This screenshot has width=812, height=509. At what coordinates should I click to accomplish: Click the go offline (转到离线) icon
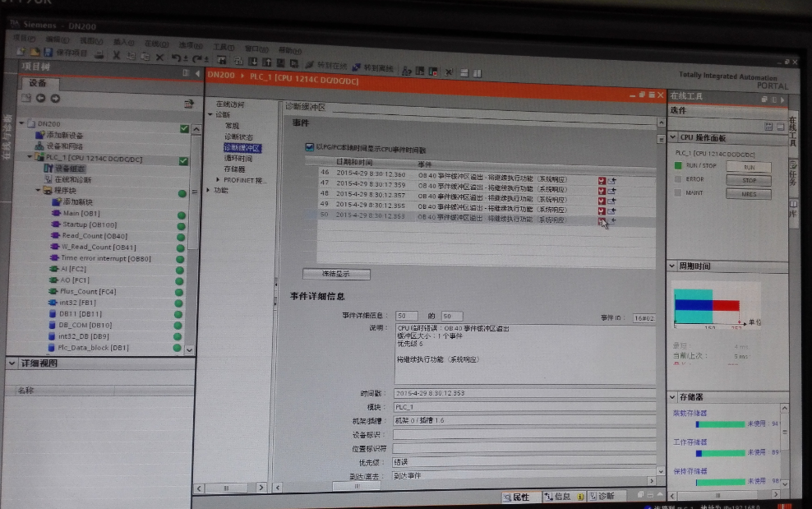tap(357, 67)
